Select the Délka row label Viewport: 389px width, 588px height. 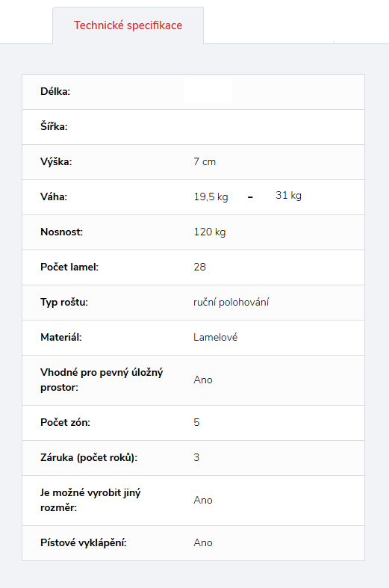55,91
